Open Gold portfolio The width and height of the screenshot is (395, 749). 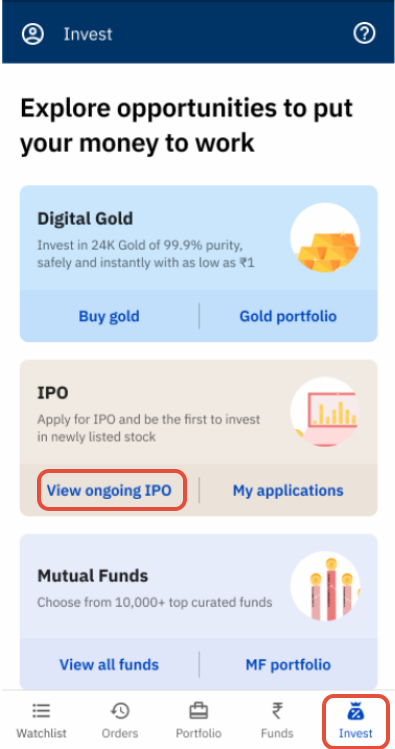tap(288, 316)
